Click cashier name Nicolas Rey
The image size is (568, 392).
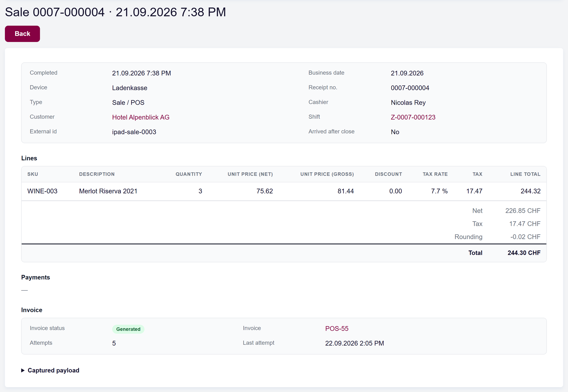(x=408, y=102)
